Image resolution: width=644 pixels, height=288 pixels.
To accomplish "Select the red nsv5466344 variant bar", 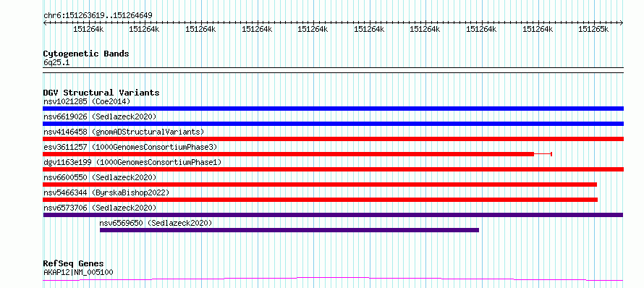I will point(320,200).
